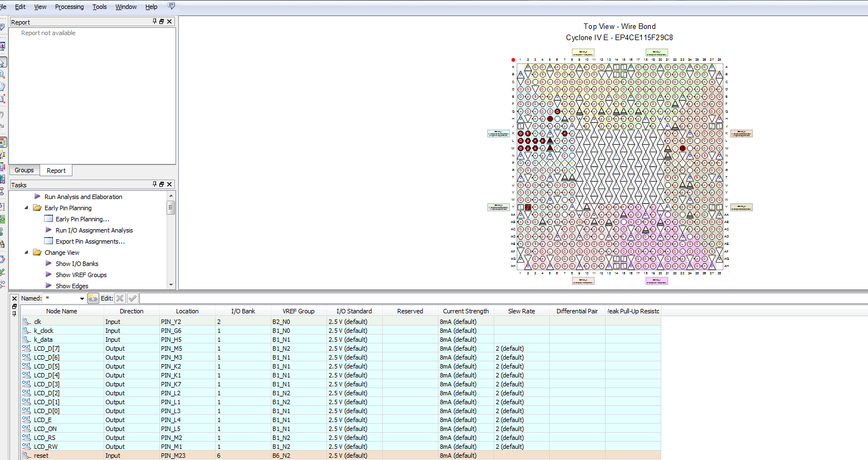Screen dimensions: 868x460
Task: Click the filter icon next to Named box
Action: click(x=93, y=298)
